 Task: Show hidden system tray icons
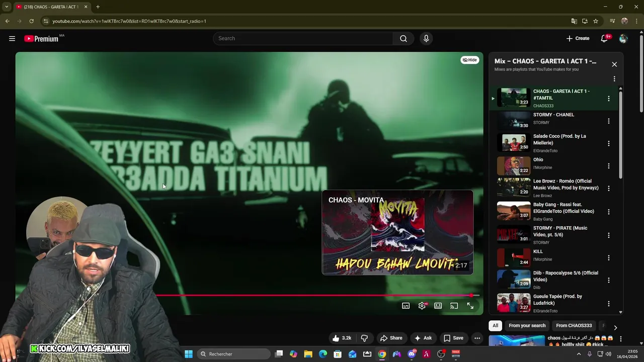tap(579, 354)
